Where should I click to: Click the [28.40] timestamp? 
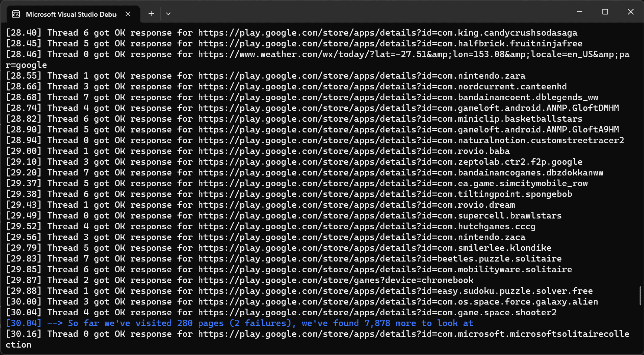(x=24, y=33)
